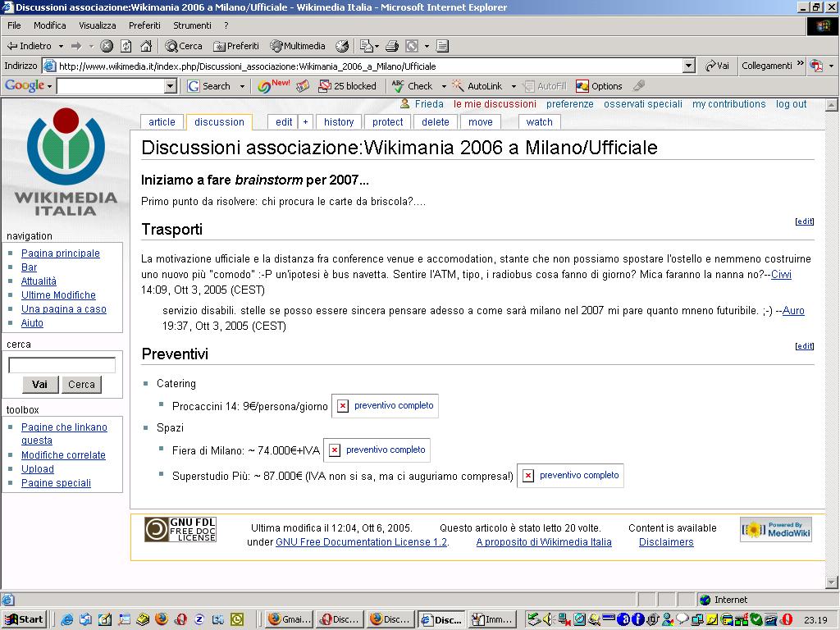This screenshot has height=630, width=840.
Task: Click the 25 blocked popup blocker button
Action: point(347,86)
